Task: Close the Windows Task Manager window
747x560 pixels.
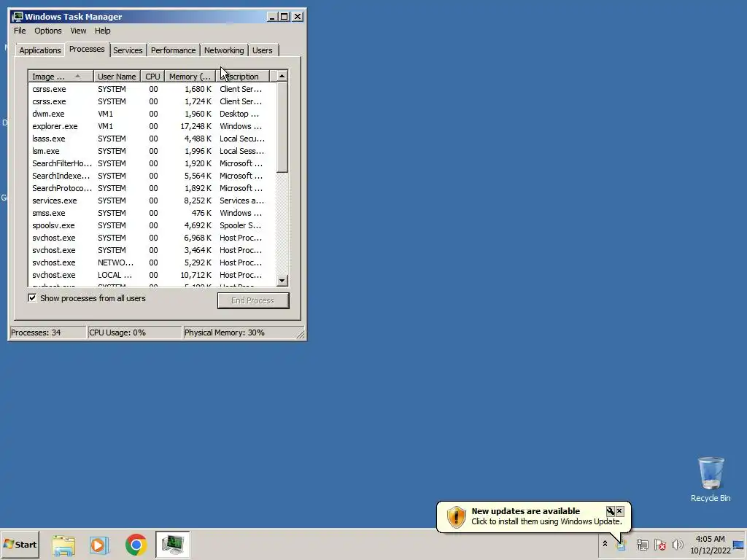Action: coord(298,17)
